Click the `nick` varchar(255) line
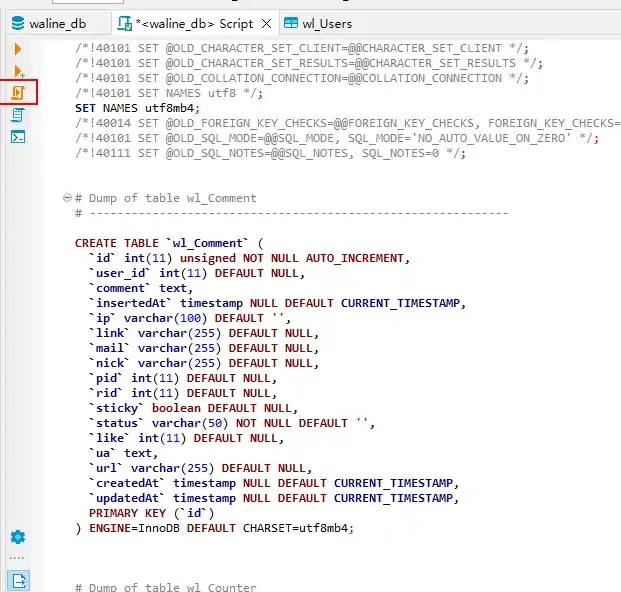 [204, 363]
